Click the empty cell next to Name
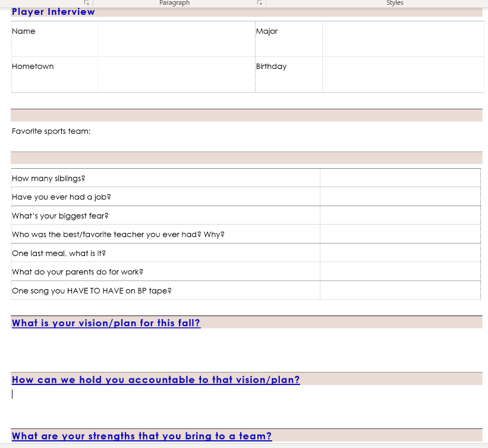The image size is (488, 448). [x=177, y=39]
